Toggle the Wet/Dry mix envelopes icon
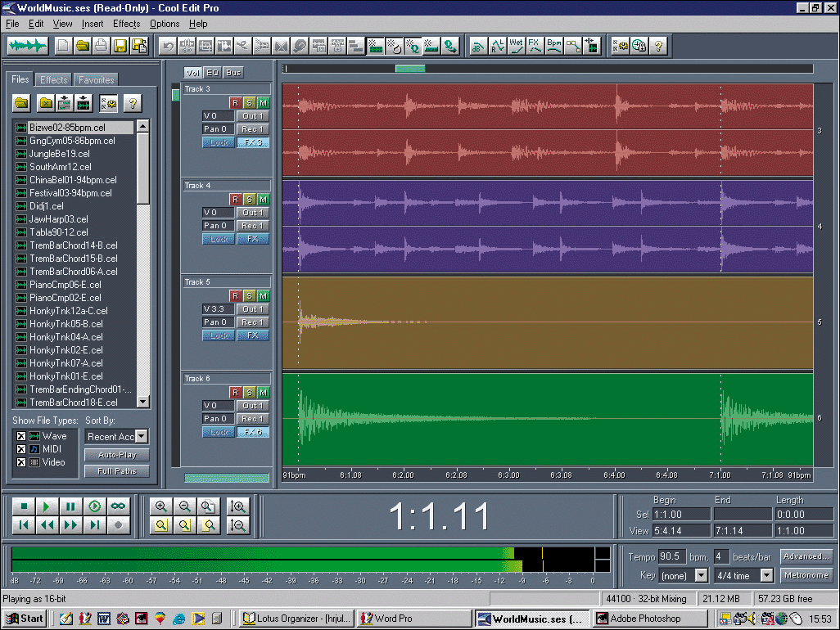840x630 pixels. tap(516, 47)
